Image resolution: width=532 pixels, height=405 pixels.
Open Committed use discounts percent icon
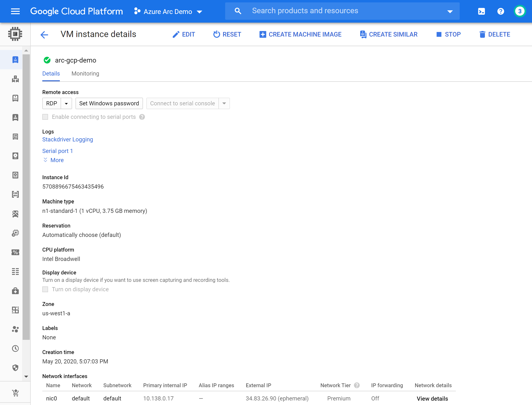click(15, 252)
